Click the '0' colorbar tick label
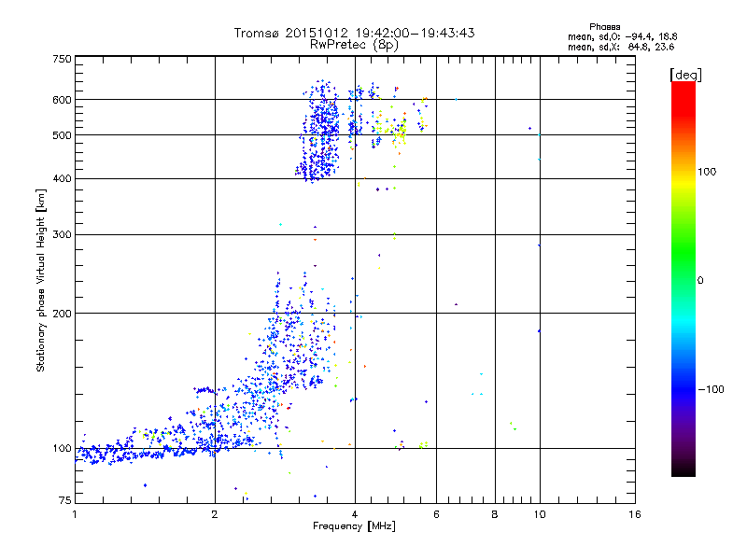The height and width of the screenshot is (560, 747). tap(700, 281)
